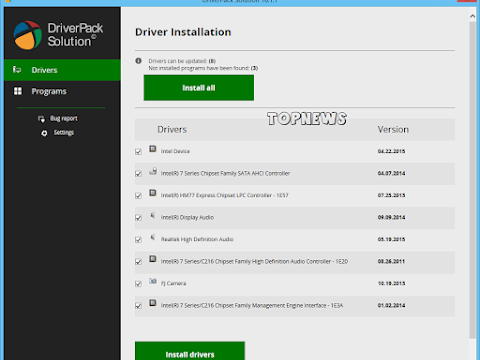Open the Bug report link
Screen dimensions: 480x360
pyautogui.click(x=64, y=119)
